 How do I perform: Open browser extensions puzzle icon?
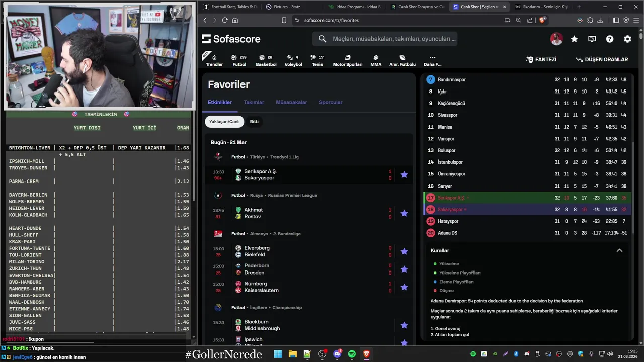pyautogui.click(x=590, y=20)
